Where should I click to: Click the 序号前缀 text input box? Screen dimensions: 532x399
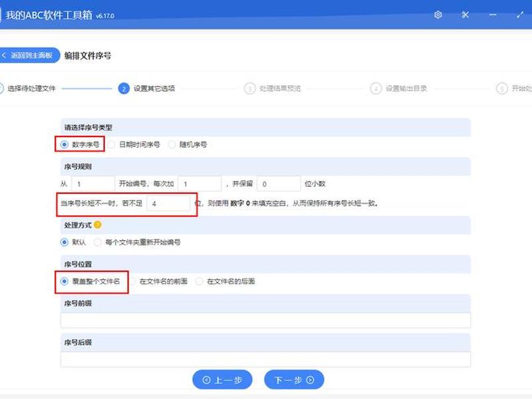[265, 320]
